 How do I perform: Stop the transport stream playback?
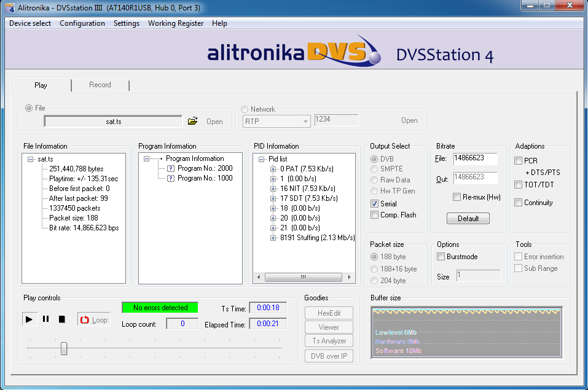coord(61,319)
